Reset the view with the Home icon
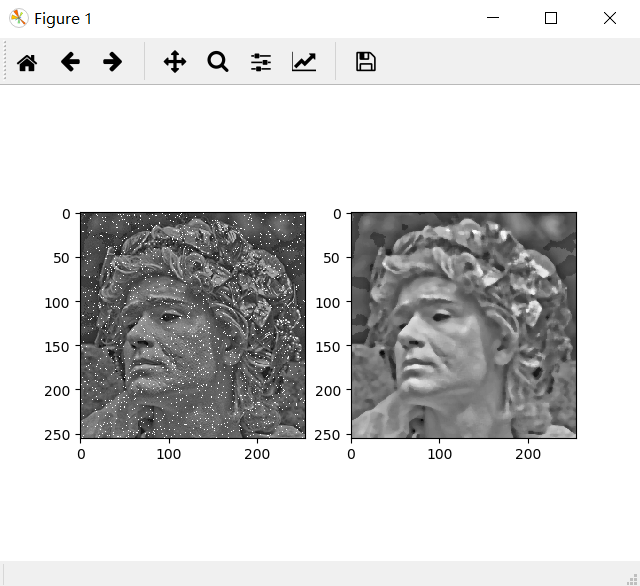Screen dimensions: 640x586 tap(27, 62)
